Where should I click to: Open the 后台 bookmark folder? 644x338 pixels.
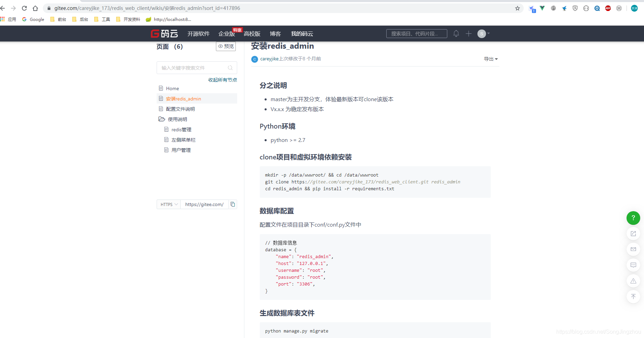coord(80,19)
